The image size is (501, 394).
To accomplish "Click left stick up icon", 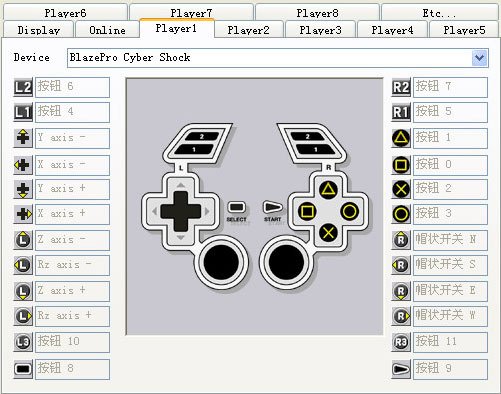I will (23, 240).
